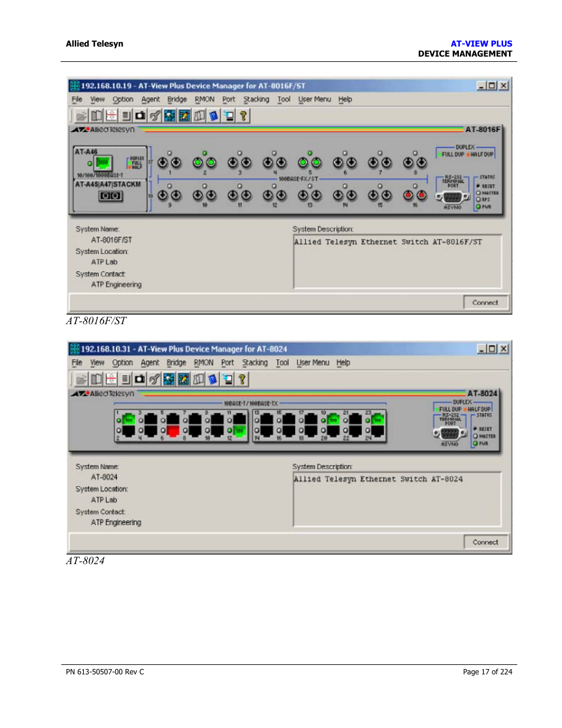Click the green AT-A46 gigabit port
562x728 pixels.
(x=103, y=163)
